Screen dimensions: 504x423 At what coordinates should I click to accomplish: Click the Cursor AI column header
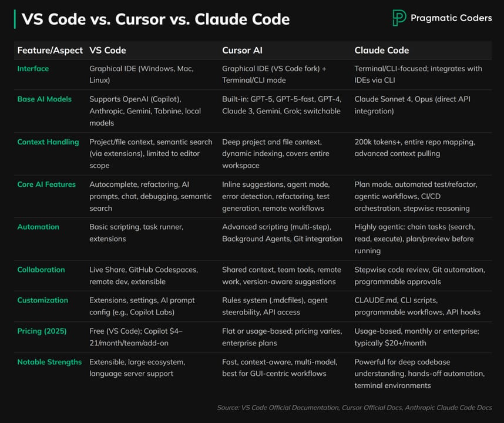243,51
